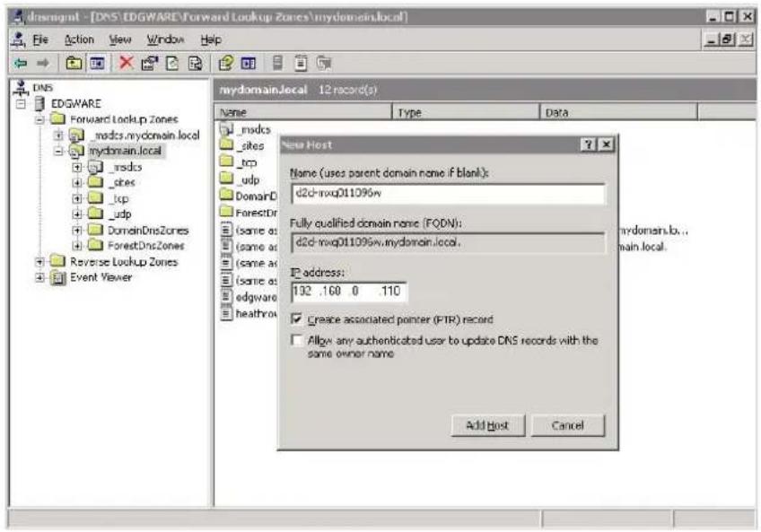
Task: Open Properties via the toolbar icon
Action: [x=150, y=63]
